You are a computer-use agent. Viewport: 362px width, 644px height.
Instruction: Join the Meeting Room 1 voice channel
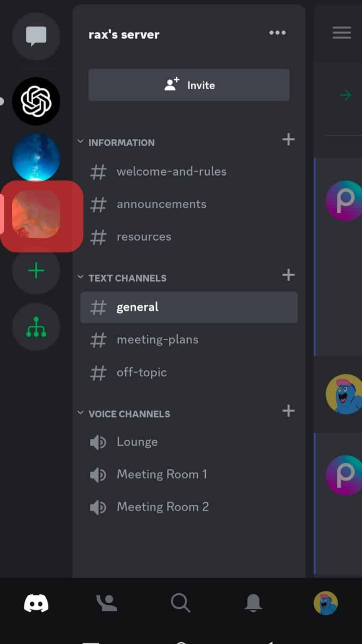click(162, 474)
